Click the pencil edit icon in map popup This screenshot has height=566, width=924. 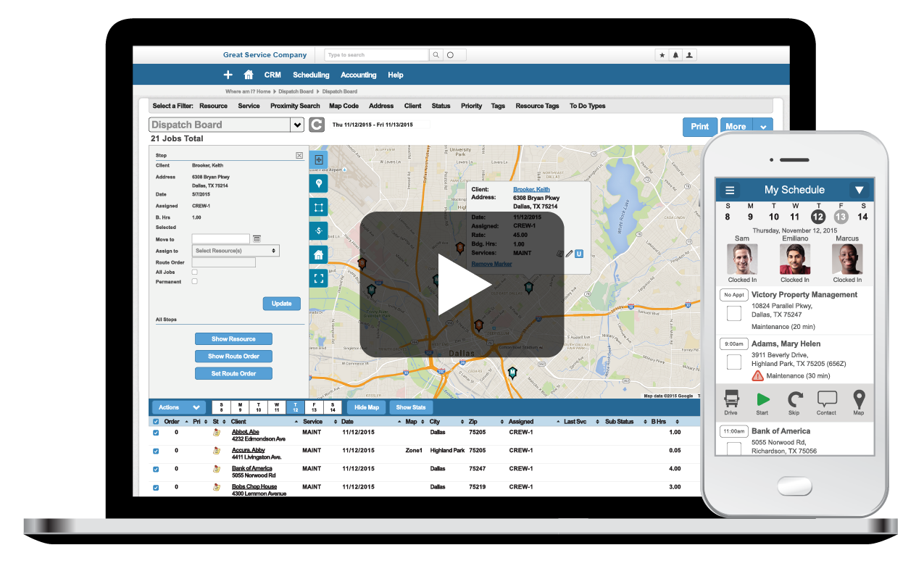click(x=569, y=254)
